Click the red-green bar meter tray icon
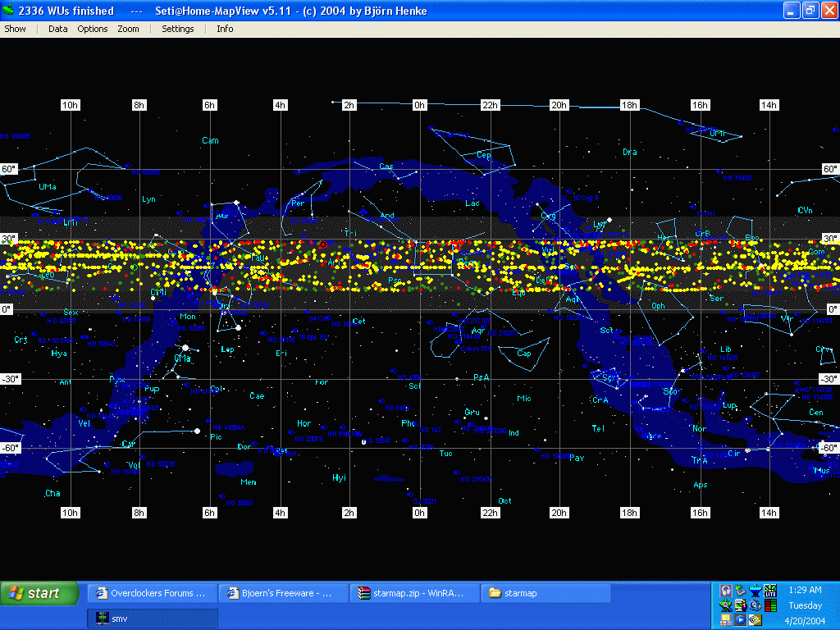Image resolution: width=840 pixels, height=630 pixels. point(770,605)
